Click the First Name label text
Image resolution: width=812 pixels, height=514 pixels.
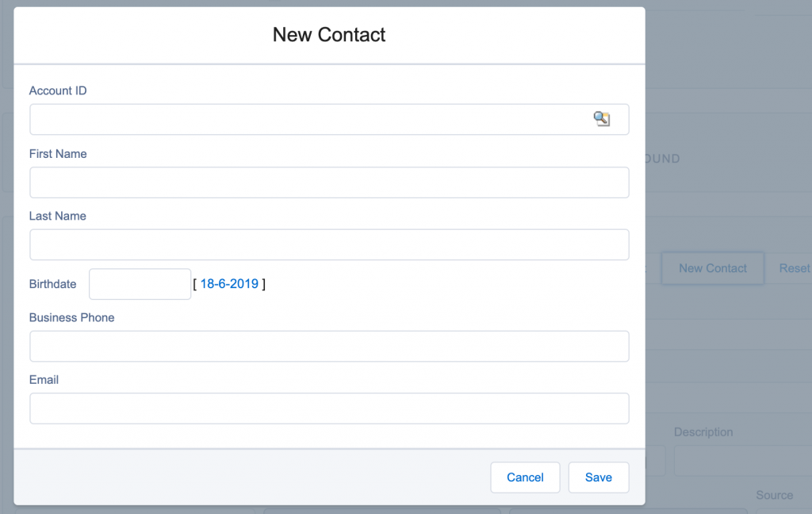click(57, 154)
